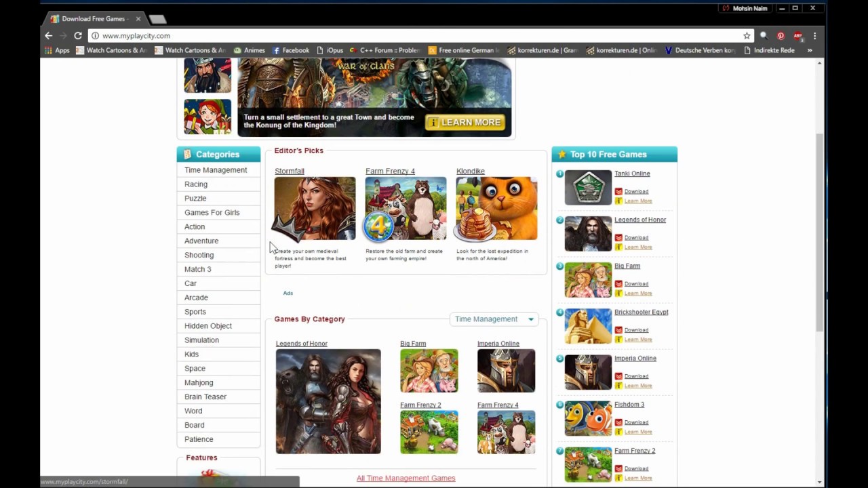Screen dimensions: 868x488
Task: Open the Time Management category dropdown
Action: click(494, 319)
